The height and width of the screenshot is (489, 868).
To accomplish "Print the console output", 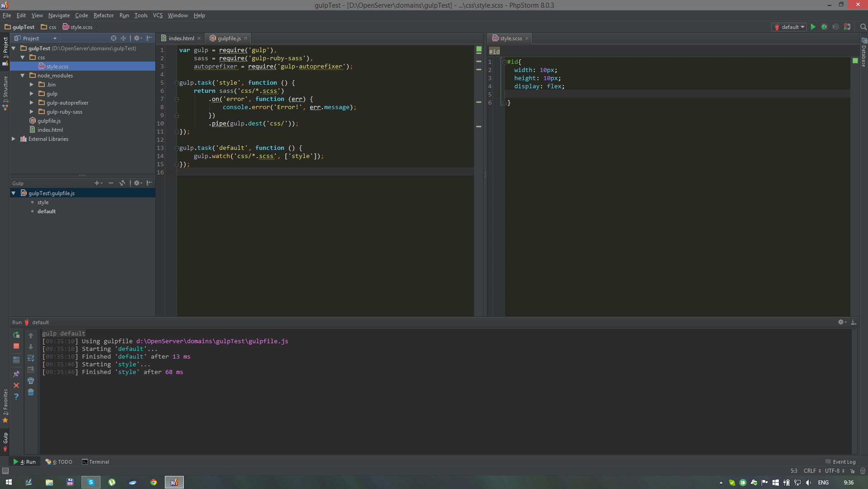I will 31,381.
